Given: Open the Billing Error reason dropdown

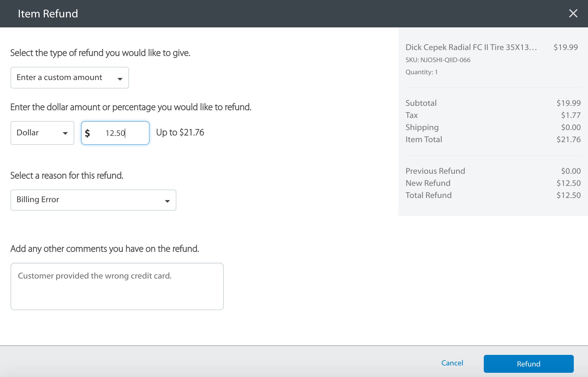Looking at the screenshot, I should [93, 200].
